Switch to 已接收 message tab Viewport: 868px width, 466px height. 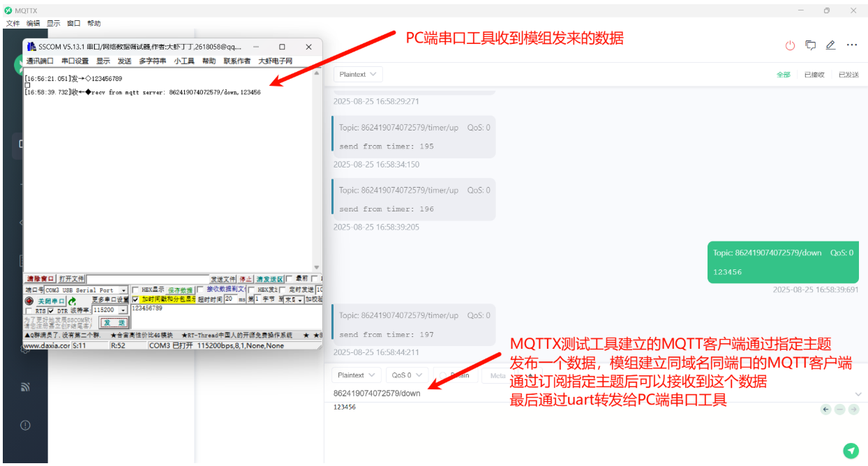pyautogui.click(x=814, y=75)
